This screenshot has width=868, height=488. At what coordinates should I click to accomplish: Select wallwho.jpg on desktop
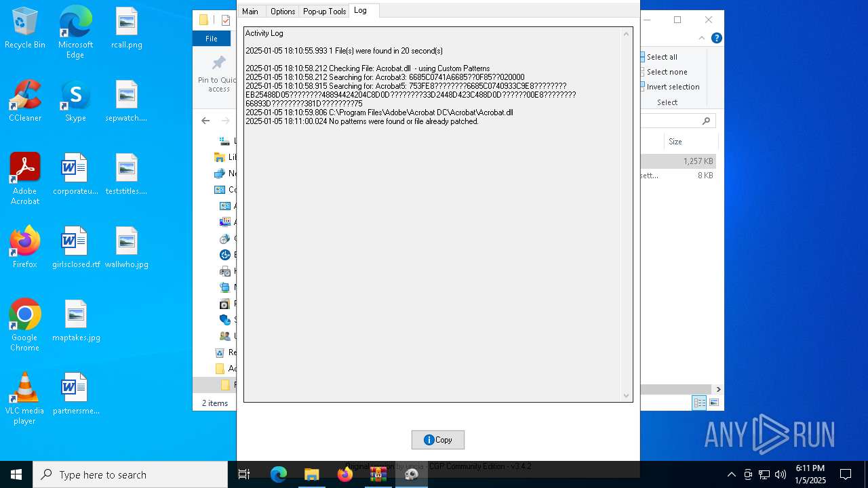pos(127,248)
